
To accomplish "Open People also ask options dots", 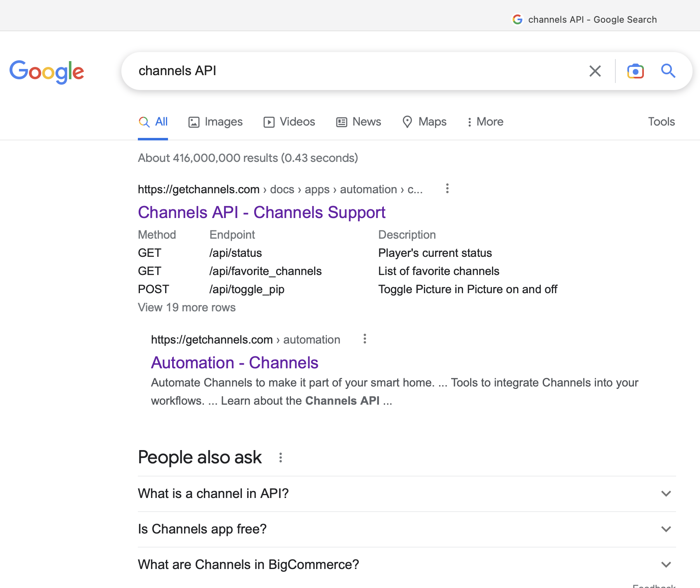I will pyautogui.click(x=281, y=458).
